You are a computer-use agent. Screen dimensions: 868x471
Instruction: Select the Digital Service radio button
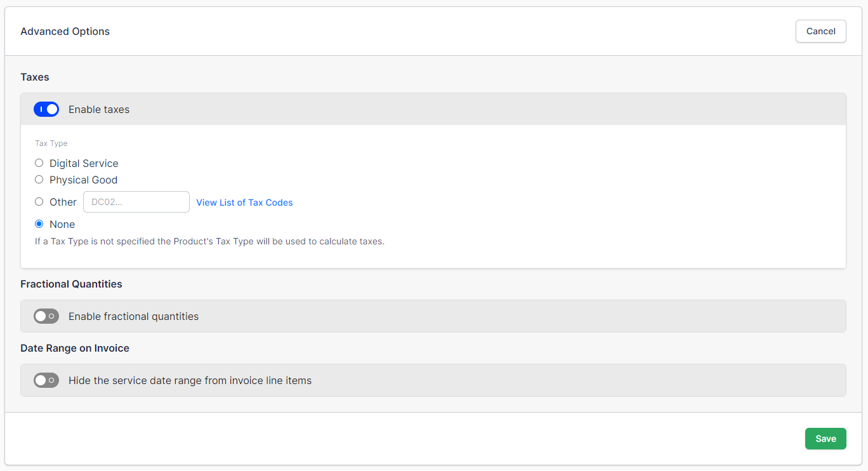click(39, 163)
